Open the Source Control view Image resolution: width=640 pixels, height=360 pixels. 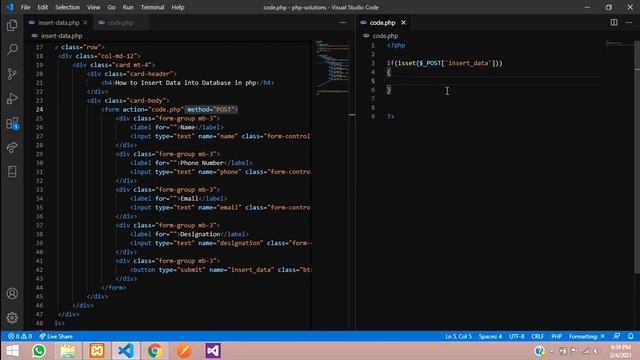pyautogui.click(x=12, y=74)
